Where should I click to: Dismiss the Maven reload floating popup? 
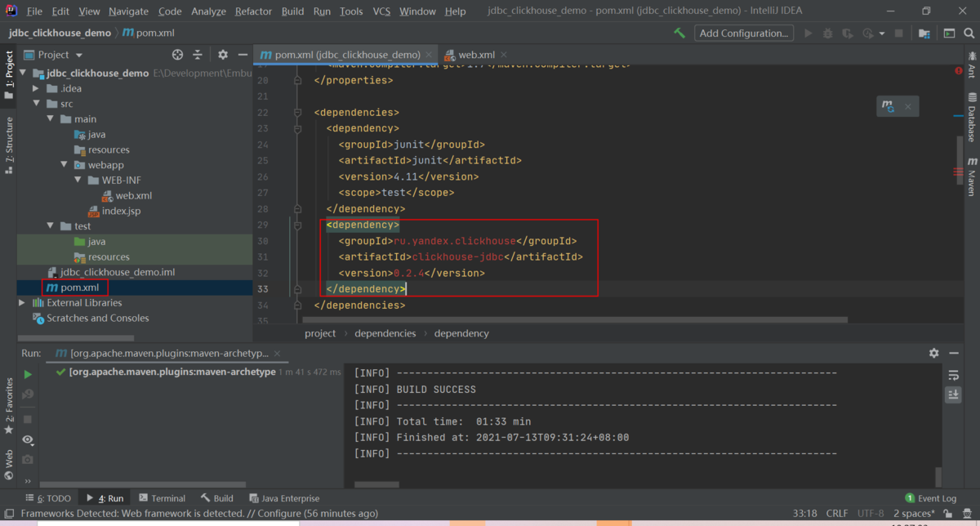click(x=907, y=106)
